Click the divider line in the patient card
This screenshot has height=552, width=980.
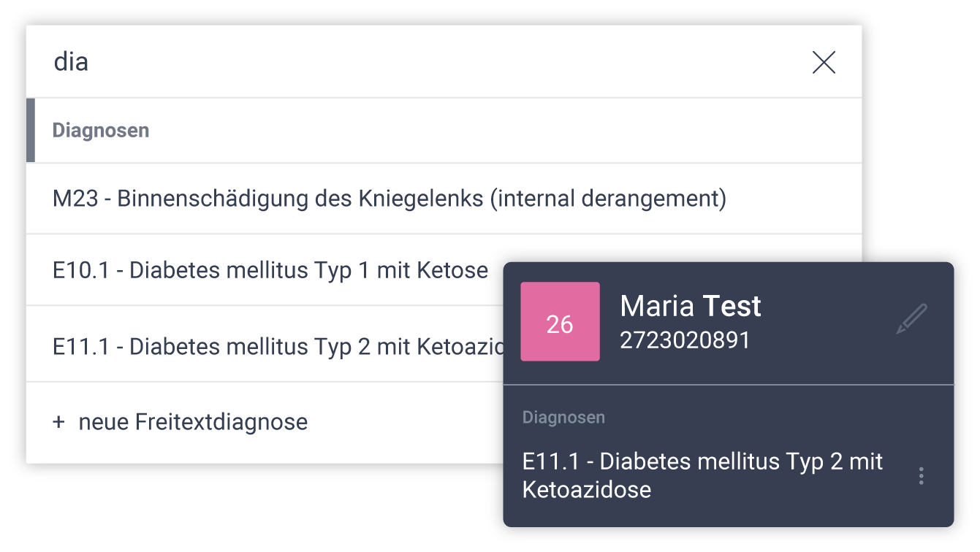tap(729, 384)
